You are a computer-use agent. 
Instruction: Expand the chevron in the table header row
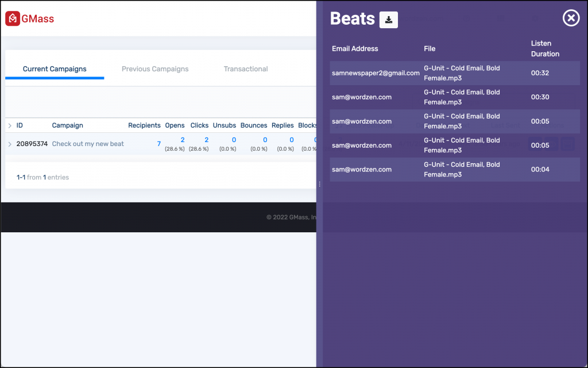pos(9,125)
